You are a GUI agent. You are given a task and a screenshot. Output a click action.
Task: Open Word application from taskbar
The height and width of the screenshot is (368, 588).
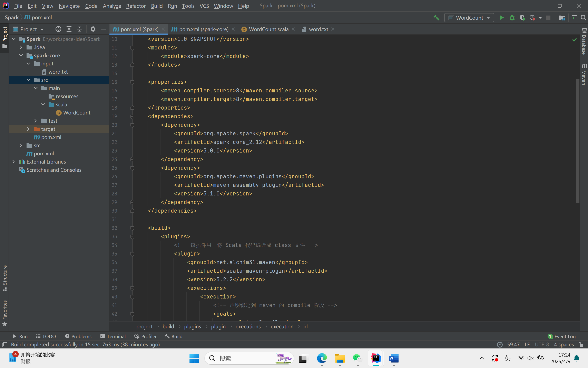coord(394,358)
